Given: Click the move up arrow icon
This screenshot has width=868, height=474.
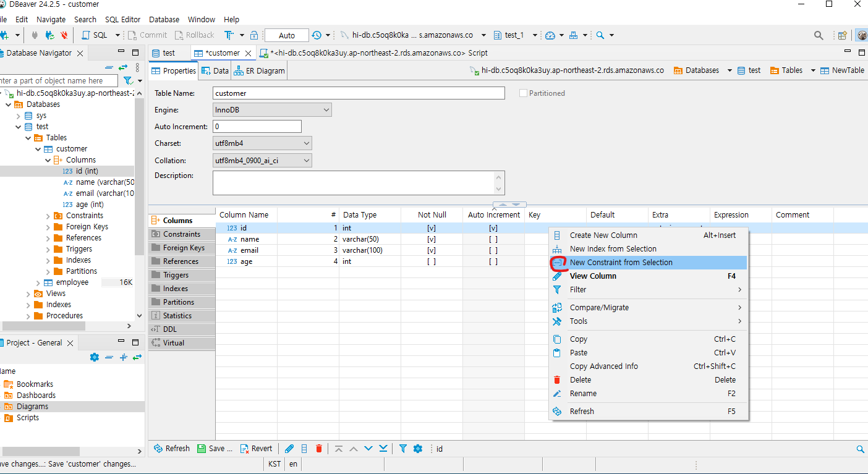Looking at the screenshot, I should (x=354, y=449).
